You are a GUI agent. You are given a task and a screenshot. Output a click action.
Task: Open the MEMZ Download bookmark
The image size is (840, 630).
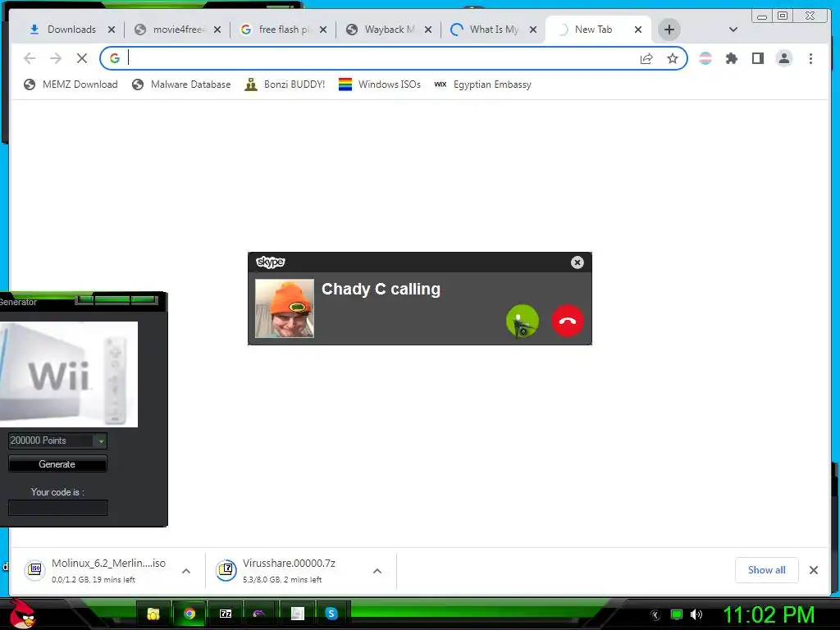click(71, 84)
